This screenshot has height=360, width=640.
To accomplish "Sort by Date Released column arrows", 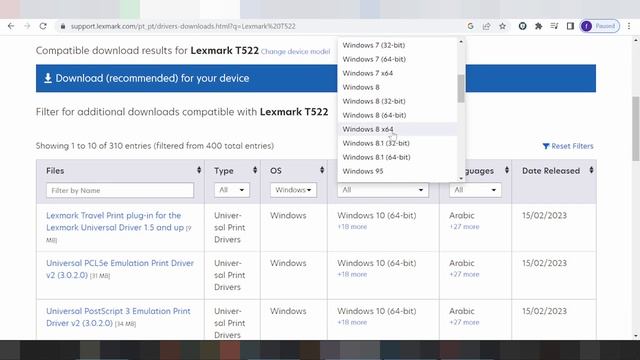I will click(x=591, y=170).
